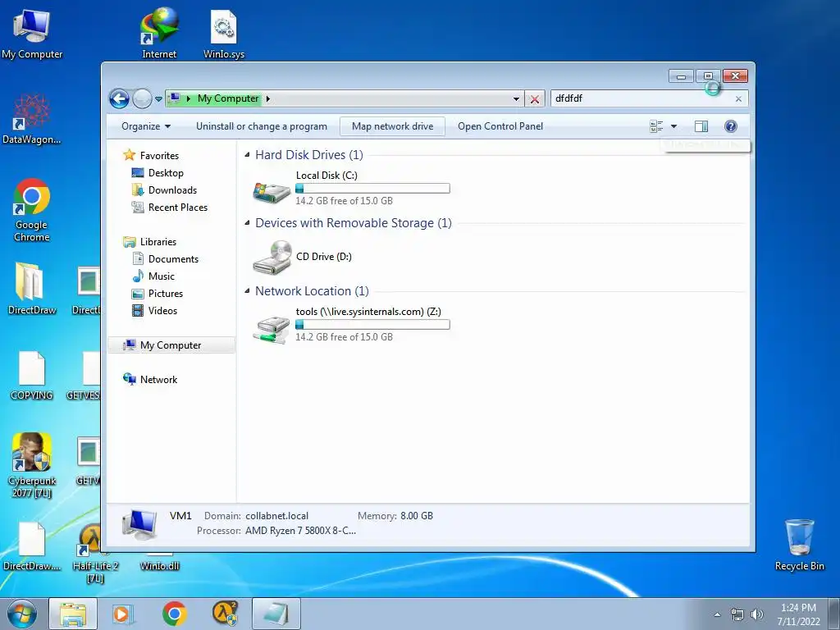This screenshot has width=840, height=630.
Task: Click the volume speaker tray icon
Action: click(757, 614)
